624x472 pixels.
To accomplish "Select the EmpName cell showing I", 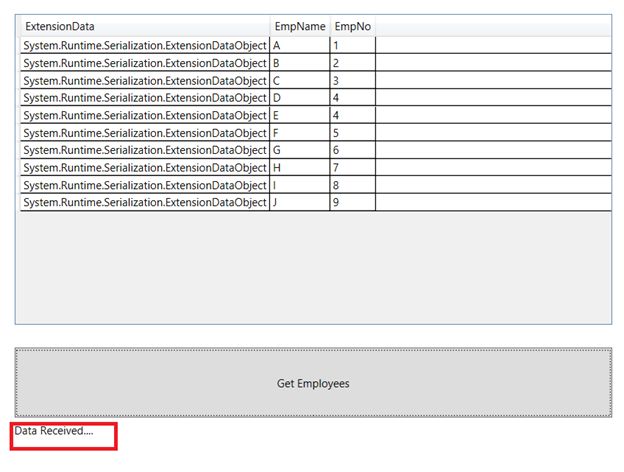I will [x=300, y=185].
